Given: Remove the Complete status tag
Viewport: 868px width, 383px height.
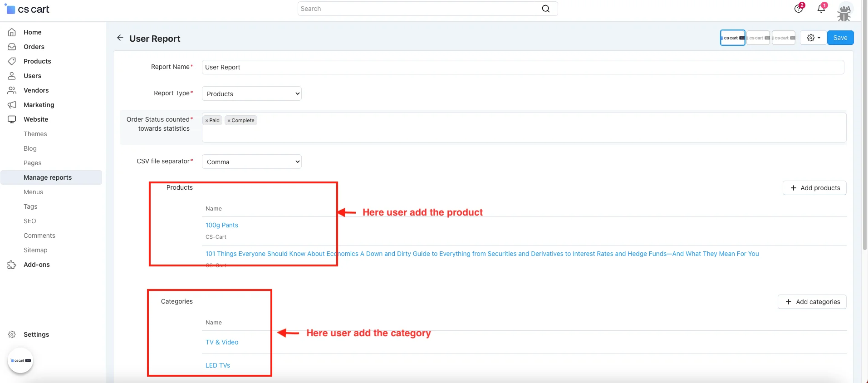Looking at the screenshot, I should click(229, 121).
